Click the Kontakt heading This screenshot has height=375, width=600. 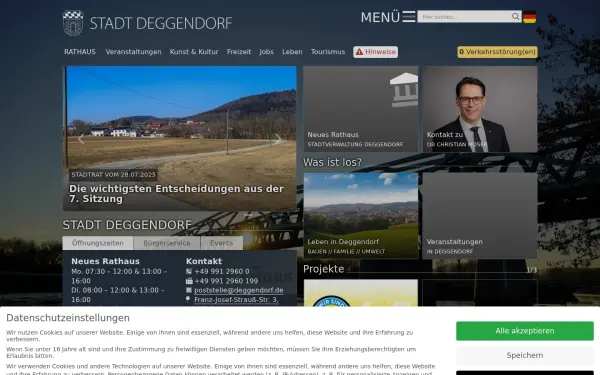click(204, 261)
